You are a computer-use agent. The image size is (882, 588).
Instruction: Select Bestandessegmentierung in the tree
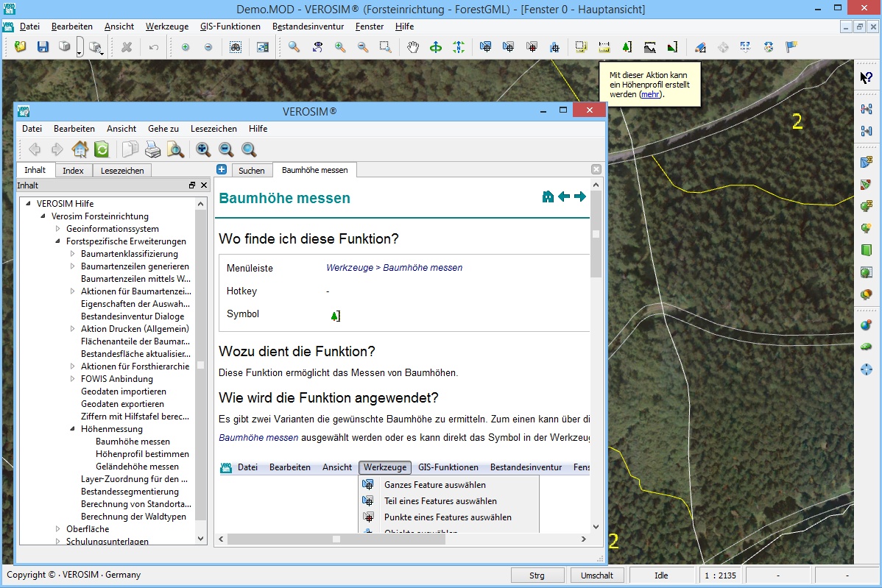pos(130,492)
